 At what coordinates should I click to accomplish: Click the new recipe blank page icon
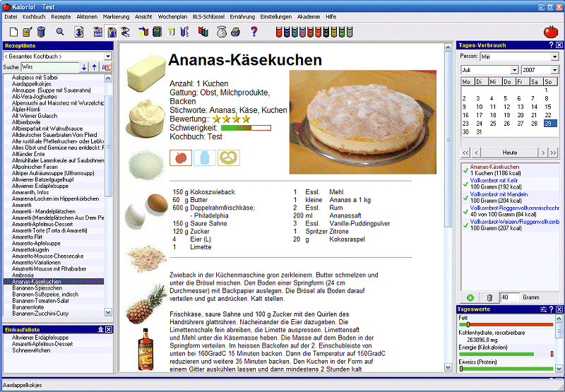pyautogui.click(x=13, y=32)
